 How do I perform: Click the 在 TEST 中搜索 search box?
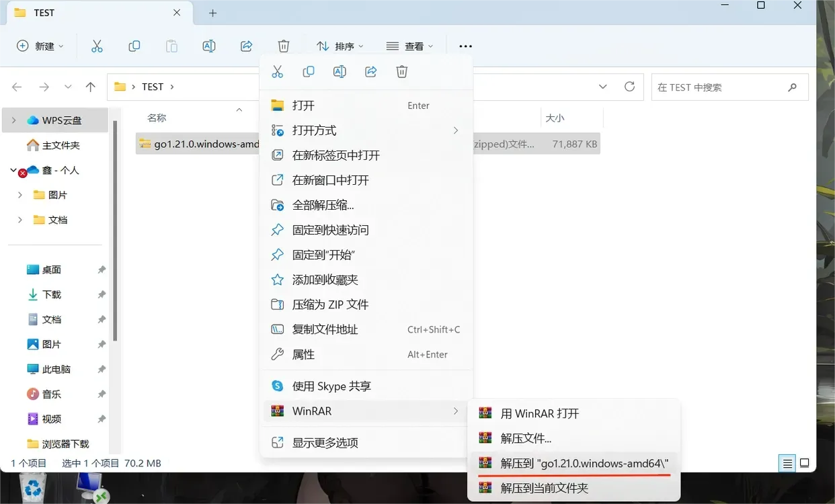click(717, 87)
